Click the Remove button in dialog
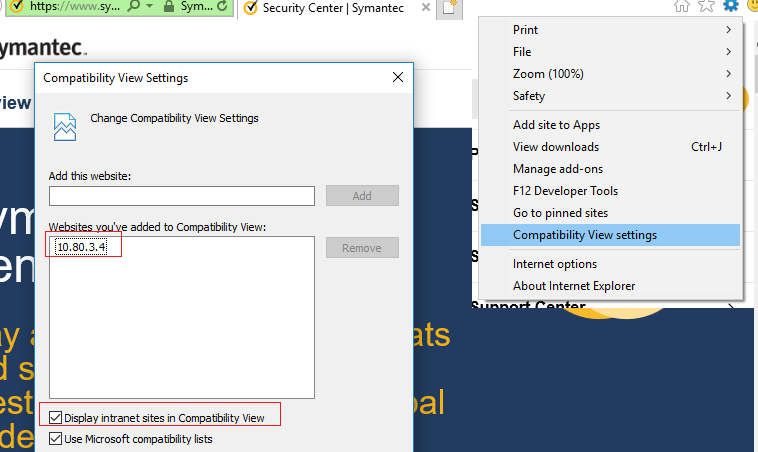The height and width of the screenshot is (452, 758). click(x=362, y=248)
